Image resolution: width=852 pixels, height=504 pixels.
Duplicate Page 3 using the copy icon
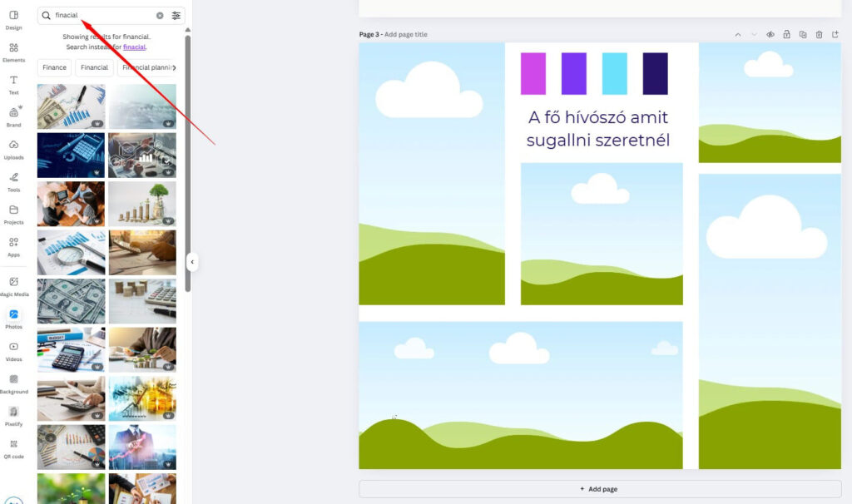click(803, 35)
